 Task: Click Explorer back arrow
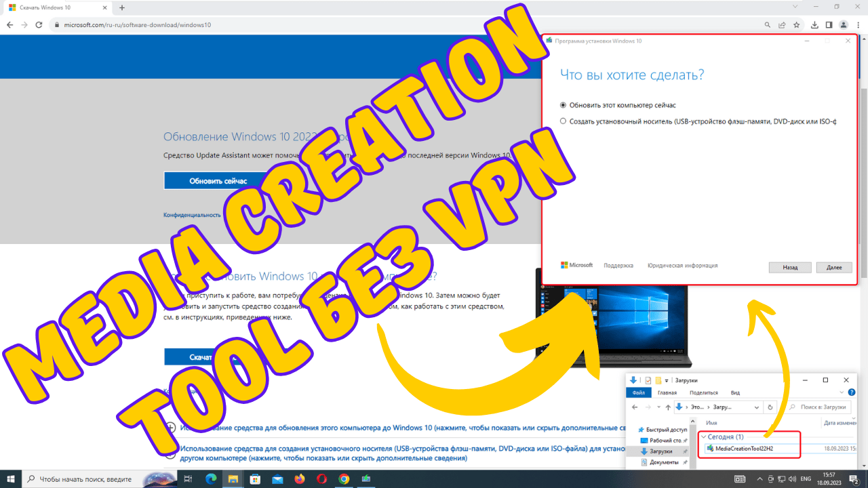click(x=635, y=407)
